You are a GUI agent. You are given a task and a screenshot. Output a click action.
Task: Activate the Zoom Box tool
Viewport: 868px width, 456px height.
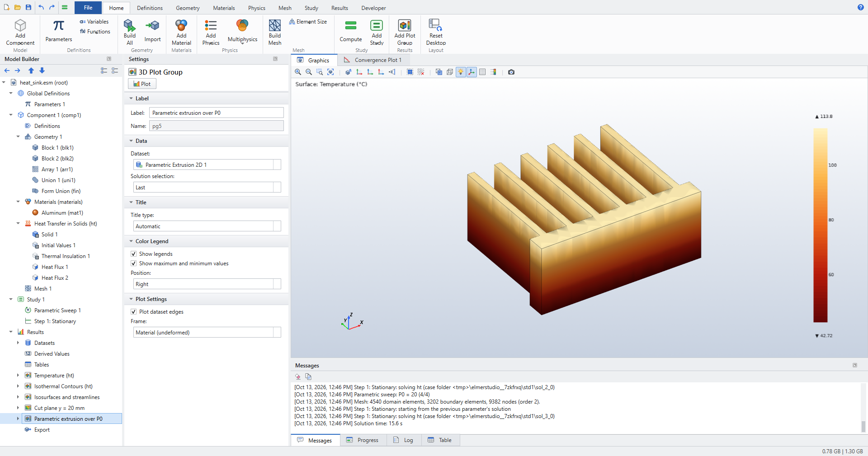320,72
